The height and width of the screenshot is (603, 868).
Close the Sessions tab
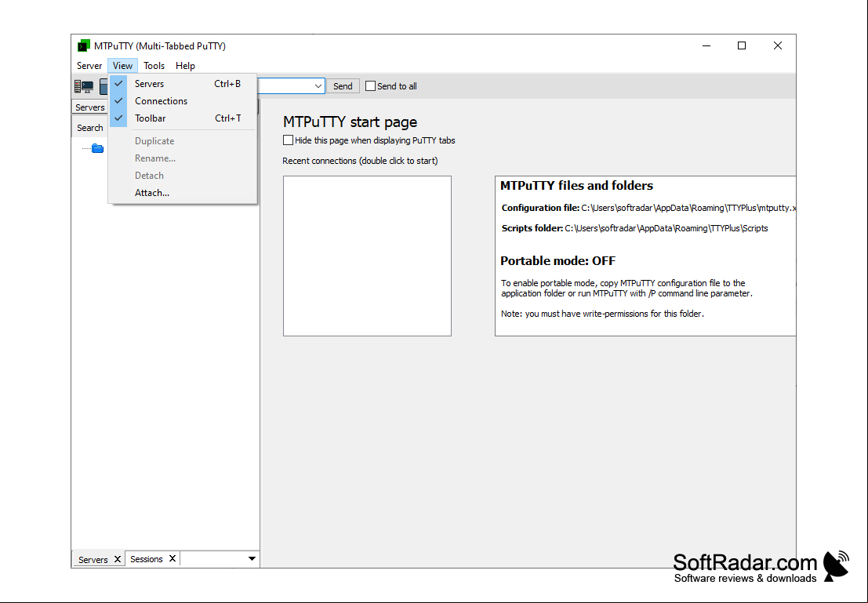[x=173, y=558]
